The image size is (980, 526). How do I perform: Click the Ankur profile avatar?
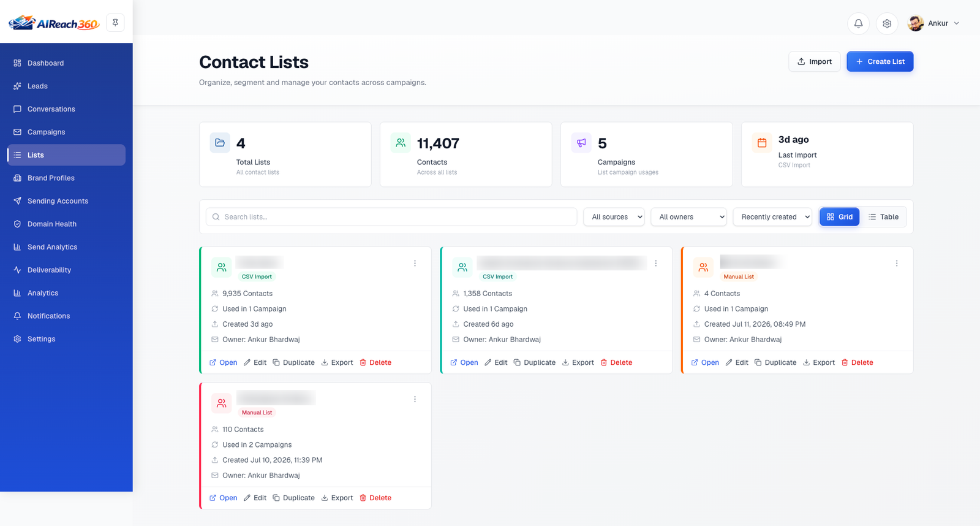[916, 23]
